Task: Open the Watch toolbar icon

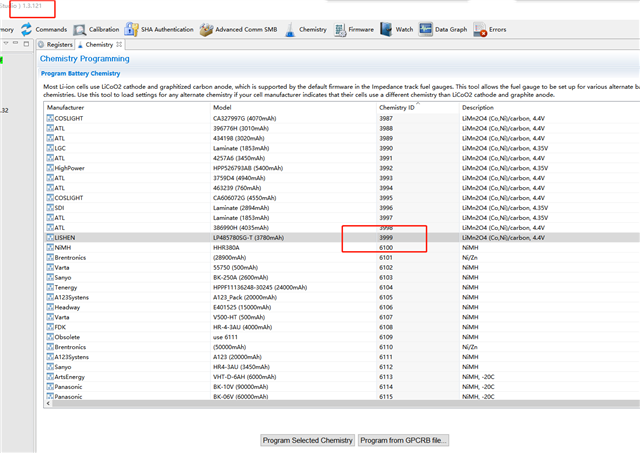Action: [386, 29]
